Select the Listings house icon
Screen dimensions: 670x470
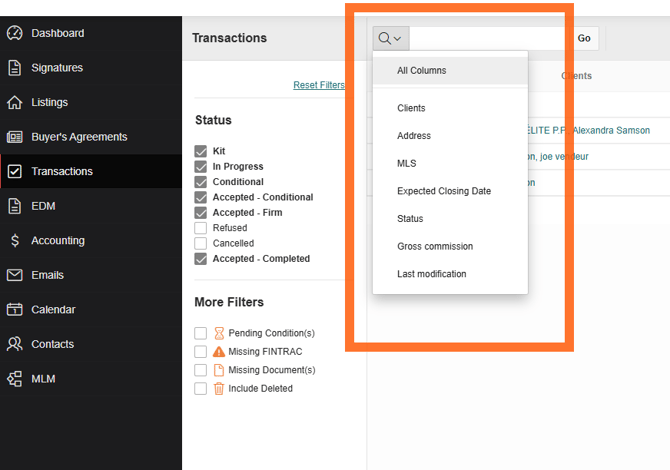tap(14, 102)
